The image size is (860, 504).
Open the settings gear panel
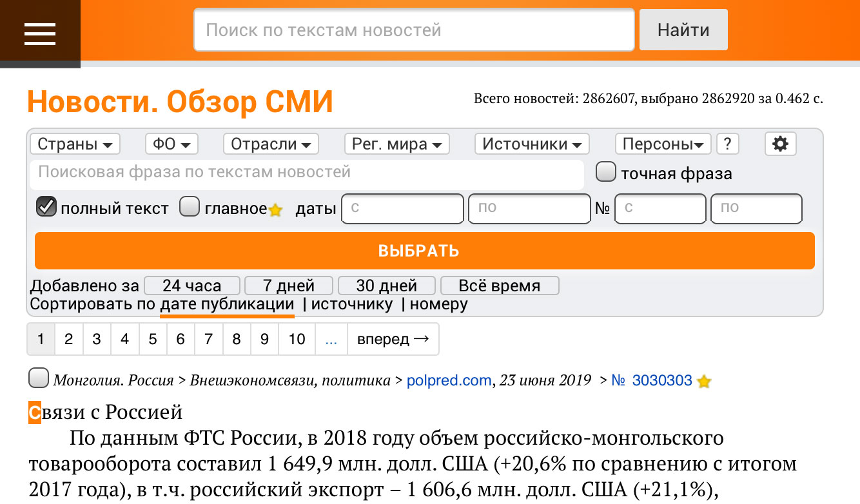point(780,144)
